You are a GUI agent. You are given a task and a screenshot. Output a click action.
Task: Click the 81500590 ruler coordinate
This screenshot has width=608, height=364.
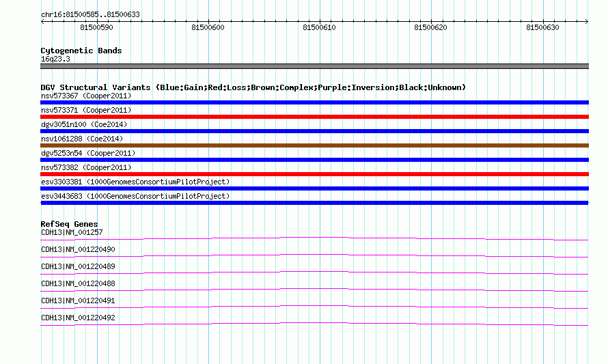click(96, 27)
